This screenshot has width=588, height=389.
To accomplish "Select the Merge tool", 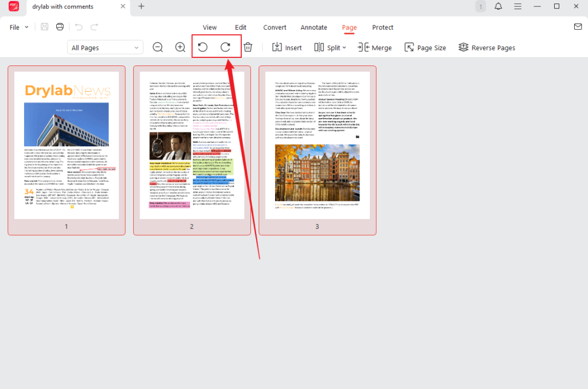I will tap(374, 48).
